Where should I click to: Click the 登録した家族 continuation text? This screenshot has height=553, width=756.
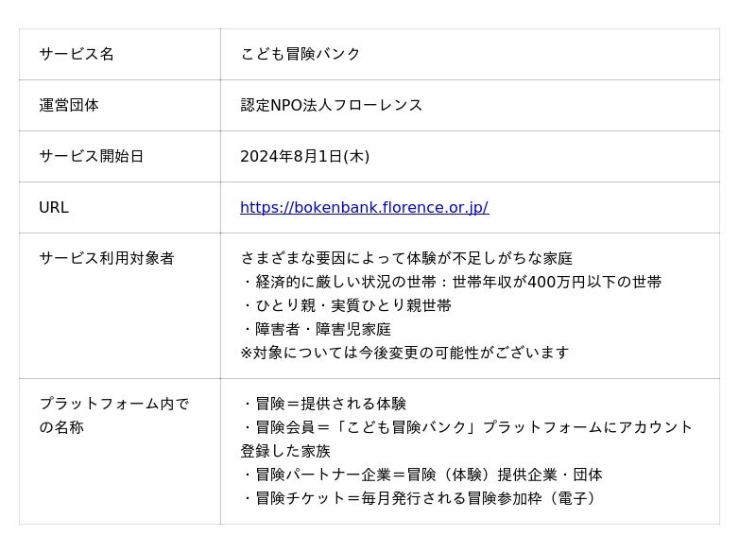click(x=285, y=451)
